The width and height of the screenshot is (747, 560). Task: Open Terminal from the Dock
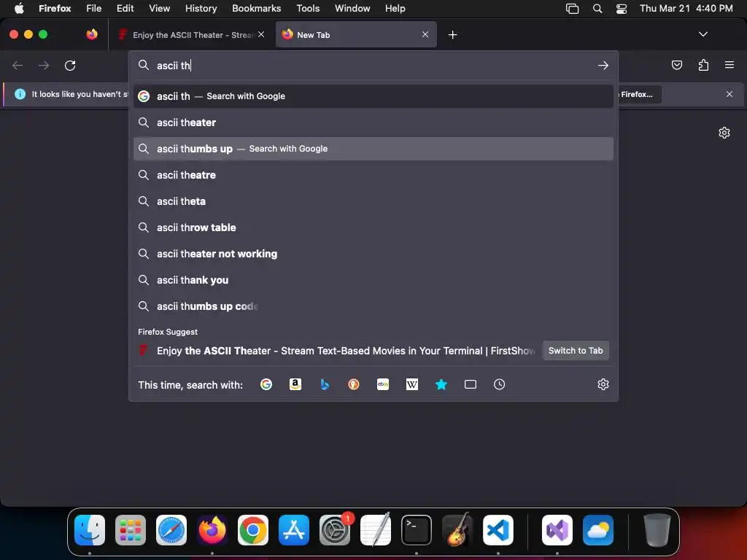point(417,530)
